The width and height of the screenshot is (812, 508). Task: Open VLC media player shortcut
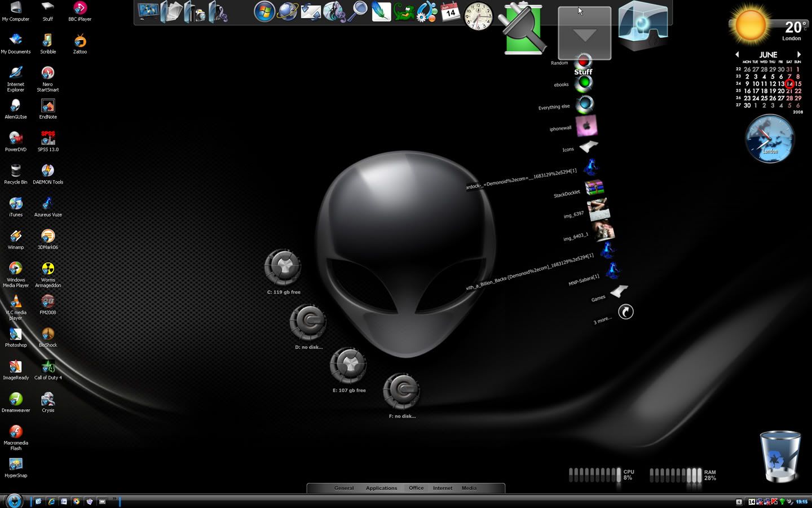coord(16,308)
